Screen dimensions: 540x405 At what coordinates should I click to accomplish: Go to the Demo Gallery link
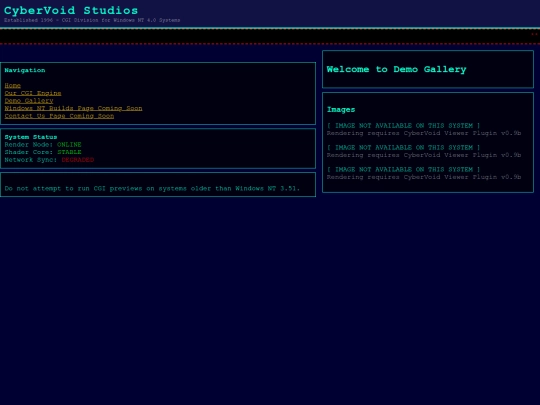click(29, 101)
